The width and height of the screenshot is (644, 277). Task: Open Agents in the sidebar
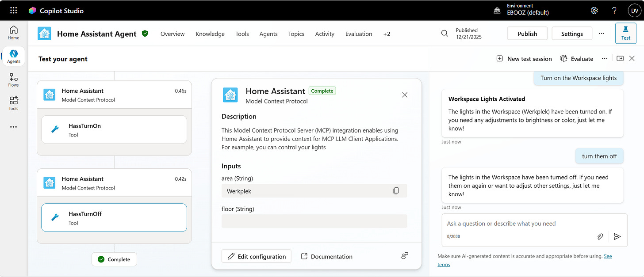(x=14, y=57)
